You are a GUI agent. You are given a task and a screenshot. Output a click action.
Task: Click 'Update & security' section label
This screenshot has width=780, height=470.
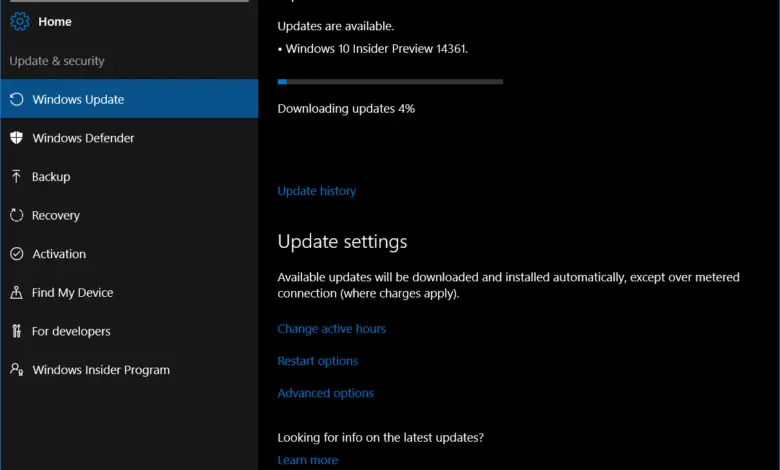(57, 61)
